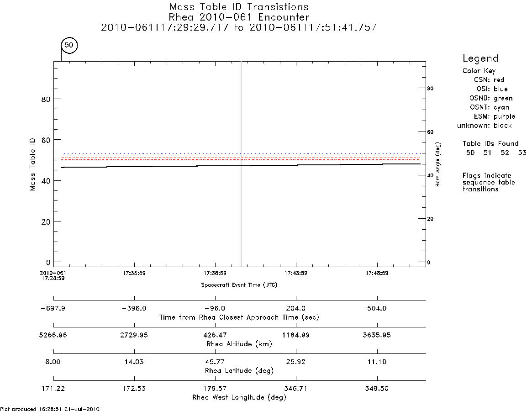Click legend entry 'OSNB: green'
Screen dimensions: 532x411
tap(491, 98)
